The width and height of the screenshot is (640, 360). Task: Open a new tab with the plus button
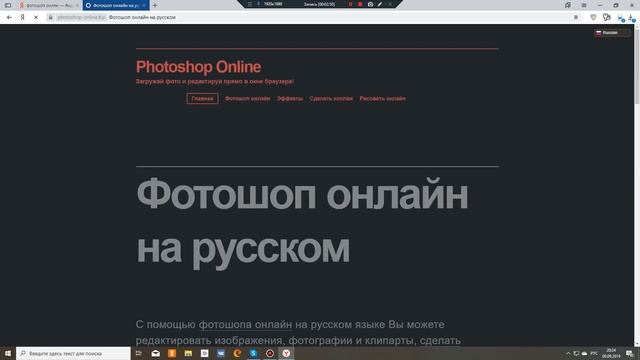click(155, 5)
